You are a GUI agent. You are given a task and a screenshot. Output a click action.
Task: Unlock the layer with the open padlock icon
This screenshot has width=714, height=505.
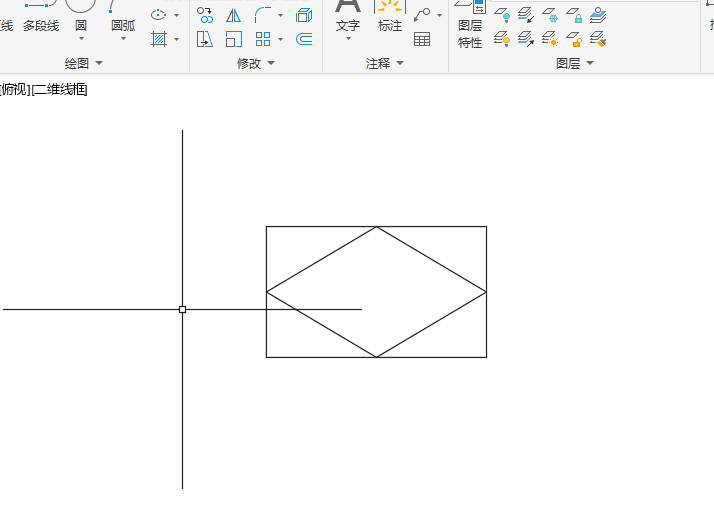pos(574,39)
